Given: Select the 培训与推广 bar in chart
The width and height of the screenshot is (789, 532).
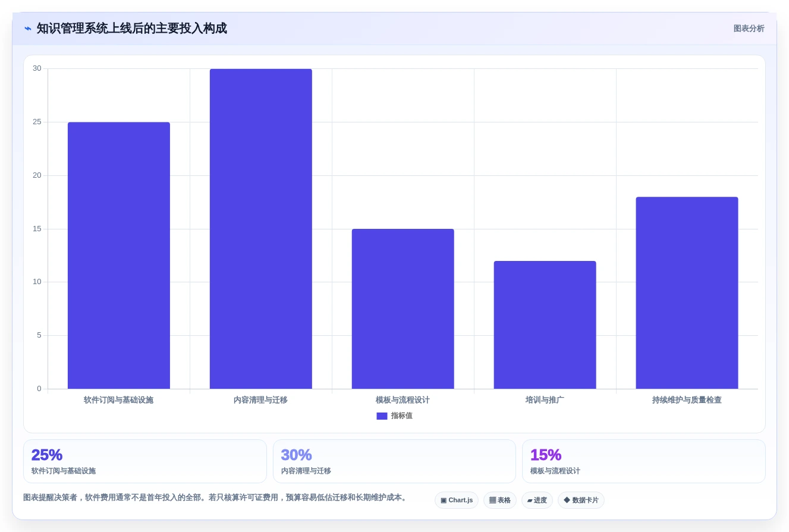Looking at the screenshot, I should (x=545, y=325).
